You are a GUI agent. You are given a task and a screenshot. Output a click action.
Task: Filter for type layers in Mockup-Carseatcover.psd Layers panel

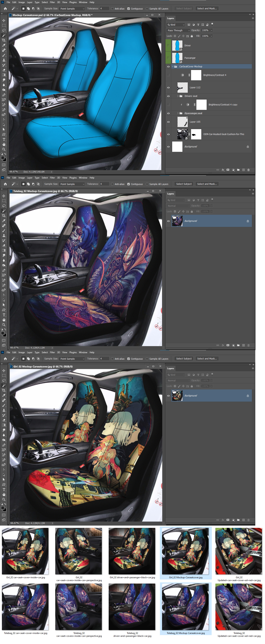point(198,25)
